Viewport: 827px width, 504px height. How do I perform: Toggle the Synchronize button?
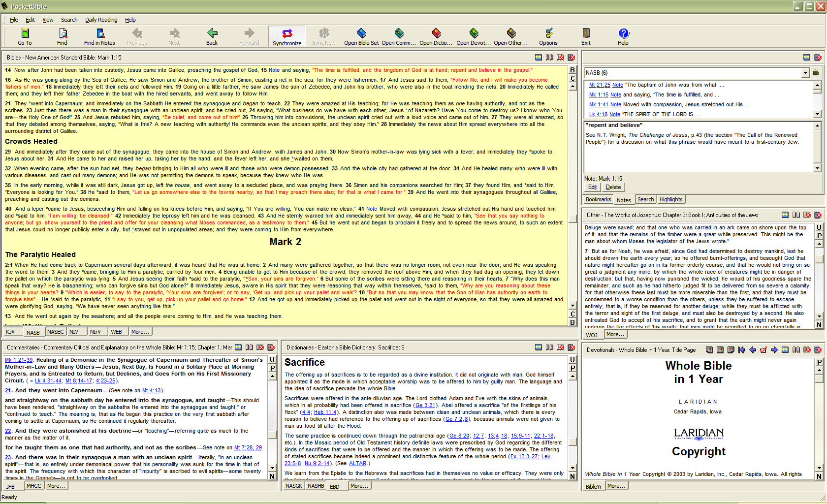coord(287,37)
